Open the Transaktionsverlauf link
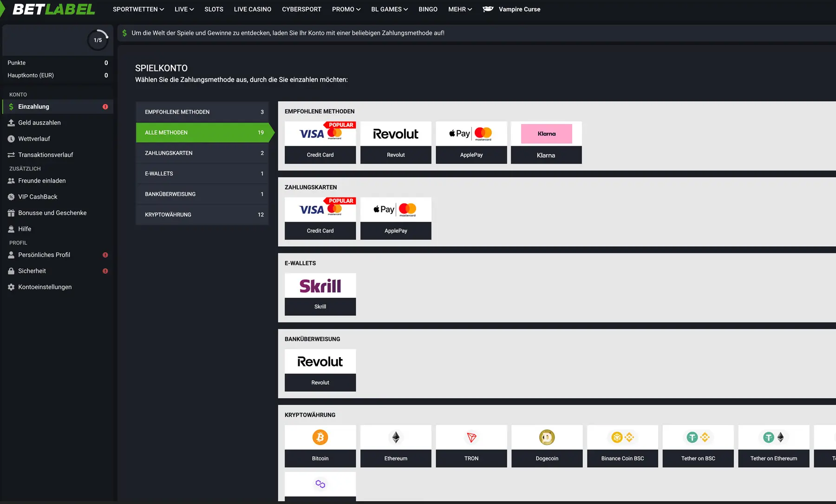The width and height of the screenshot is (836, 504). [x=46, y=155]
